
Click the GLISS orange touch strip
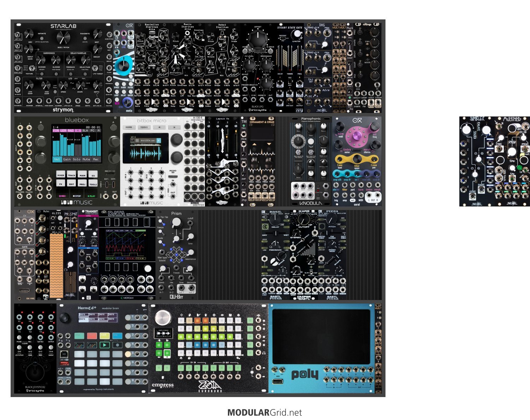[x=57, y=266]
